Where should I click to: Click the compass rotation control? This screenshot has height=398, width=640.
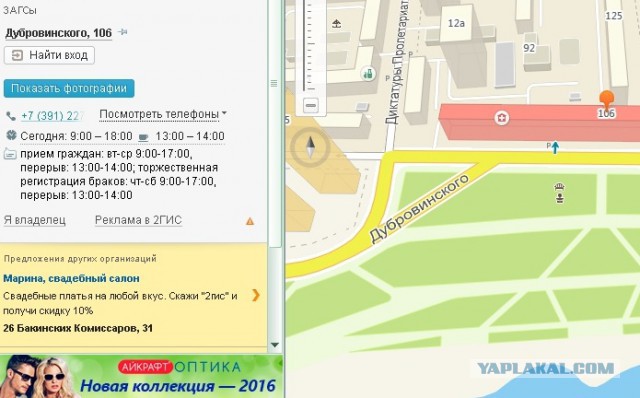310,147
